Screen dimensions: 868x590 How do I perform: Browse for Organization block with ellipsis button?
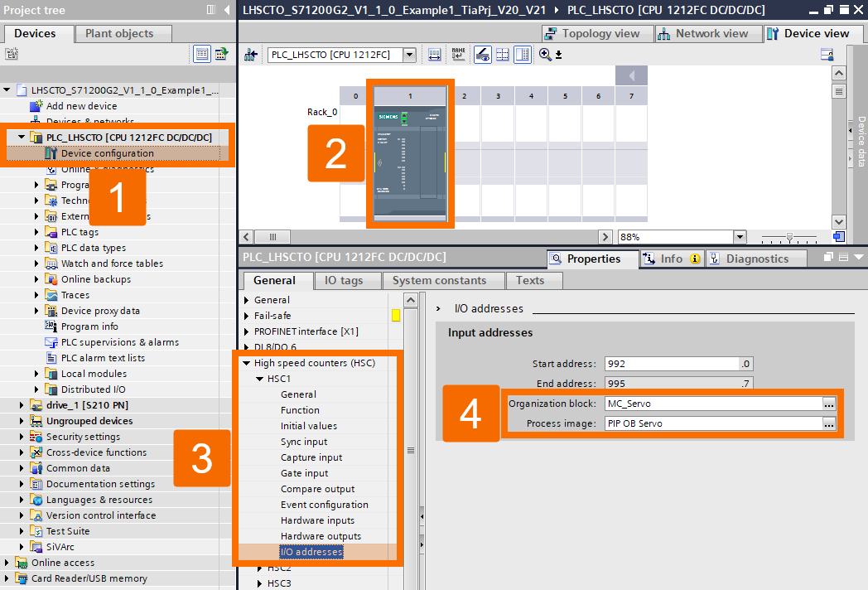click(829, 404)
